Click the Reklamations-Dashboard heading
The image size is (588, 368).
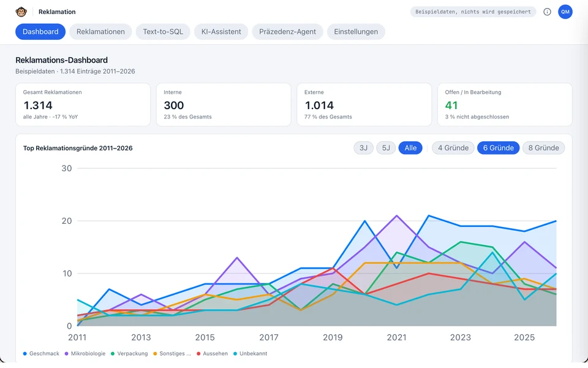[x=61, y=60]
